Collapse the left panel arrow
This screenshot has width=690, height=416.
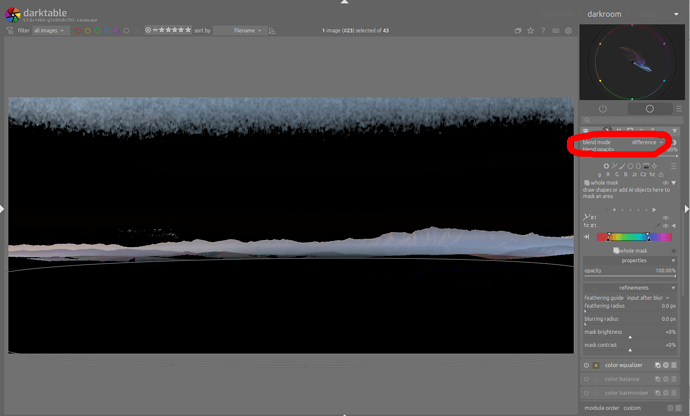point(2,209)
